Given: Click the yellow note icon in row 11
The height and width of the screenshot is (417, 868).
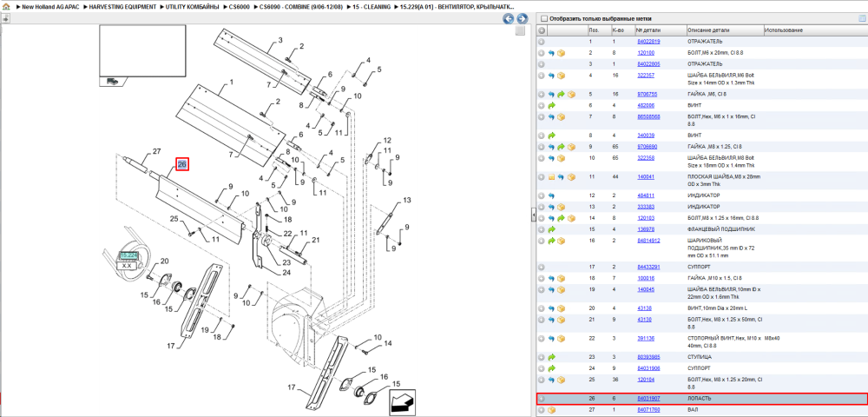Looking at the screenshot, I should coord(551,177).
